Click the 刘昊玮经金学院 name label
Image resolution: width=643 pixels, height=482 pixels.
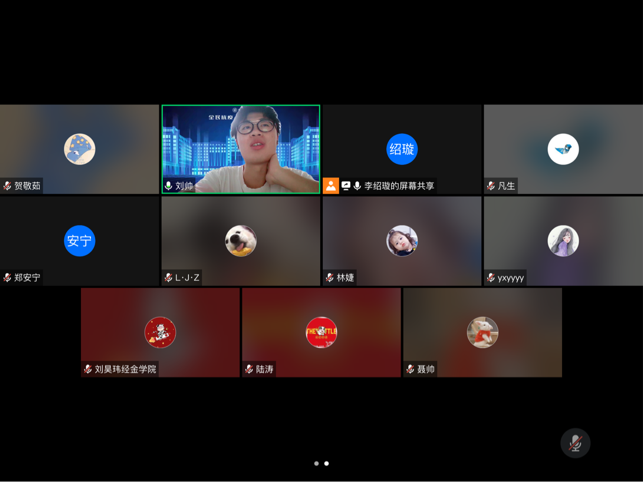125,369
